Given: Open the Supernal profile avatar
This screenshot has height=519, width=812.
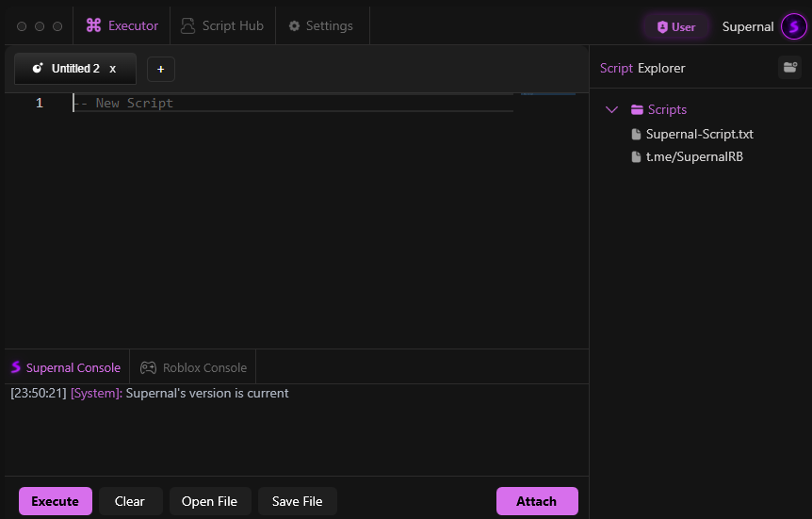Looking at the screenshot, I should click(x=793, y=26).
